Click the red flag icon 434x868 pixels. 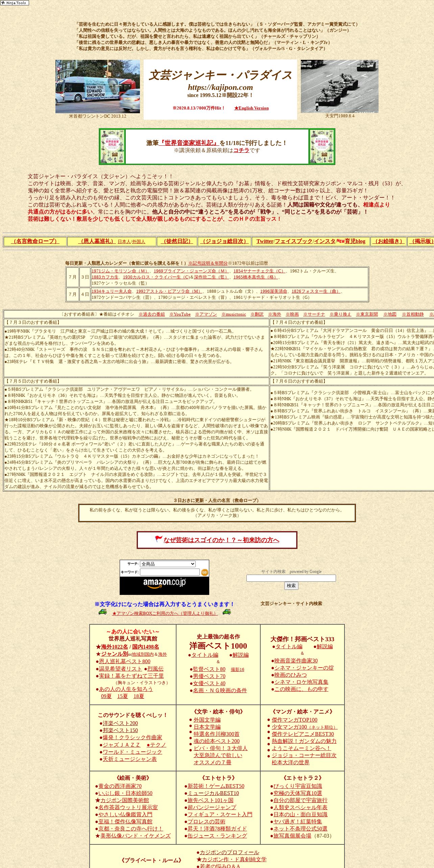pos(159,539)
